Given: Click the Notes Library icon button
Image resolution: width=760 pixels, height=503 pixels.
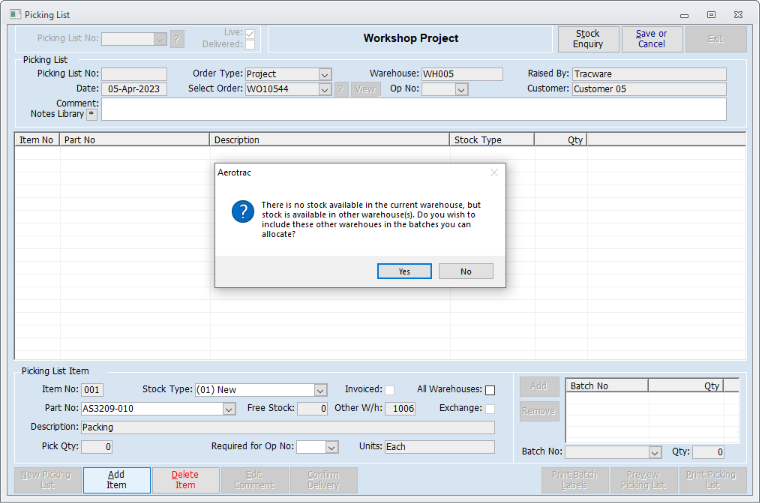Looking at the screenshot, I should tap(92, 114).
